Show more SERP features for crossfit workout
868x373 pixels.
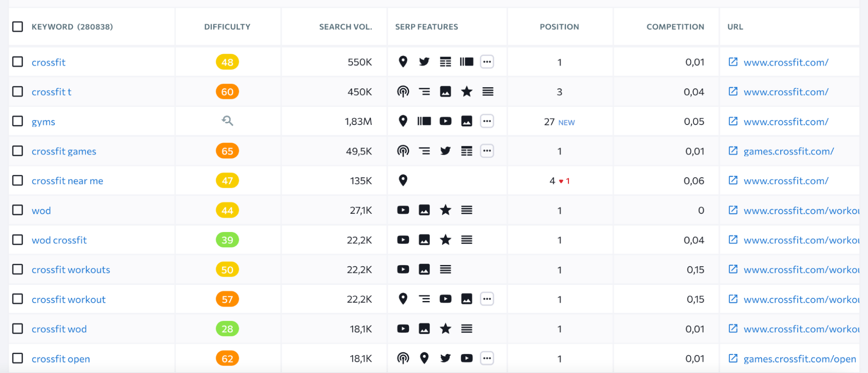[x=487, y=299]
